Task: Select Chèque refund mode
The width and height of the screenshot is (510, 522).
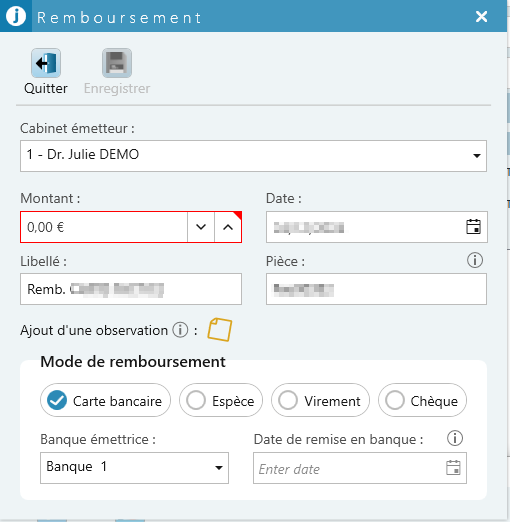Action: pos(422,400)
